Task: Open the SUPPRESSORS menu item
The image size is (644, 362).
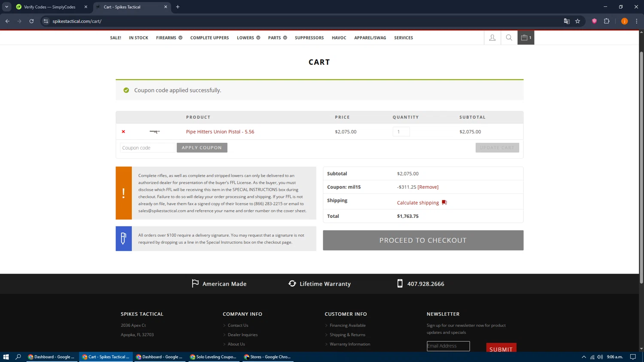Action: click(x=309, y=38)
